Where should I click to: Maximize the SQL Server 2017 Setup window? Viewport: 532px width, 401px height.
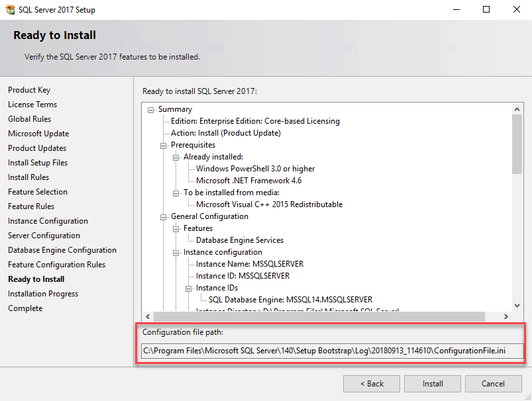pos(486,9)
